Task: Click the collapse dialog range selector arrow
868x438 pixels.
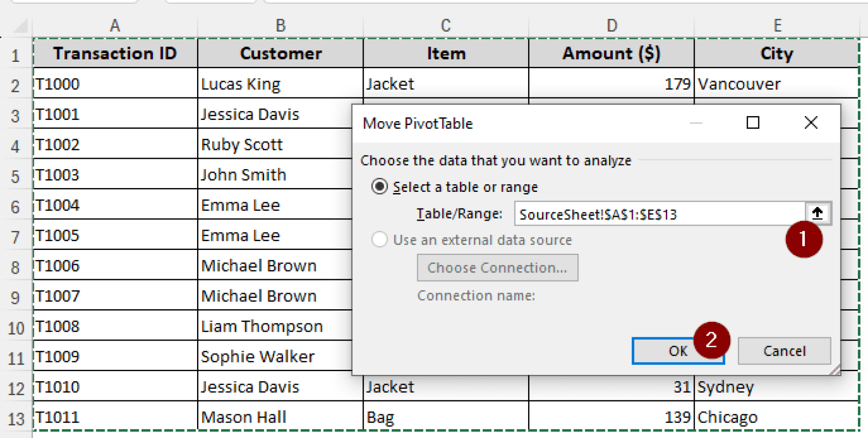Action: 817,213
